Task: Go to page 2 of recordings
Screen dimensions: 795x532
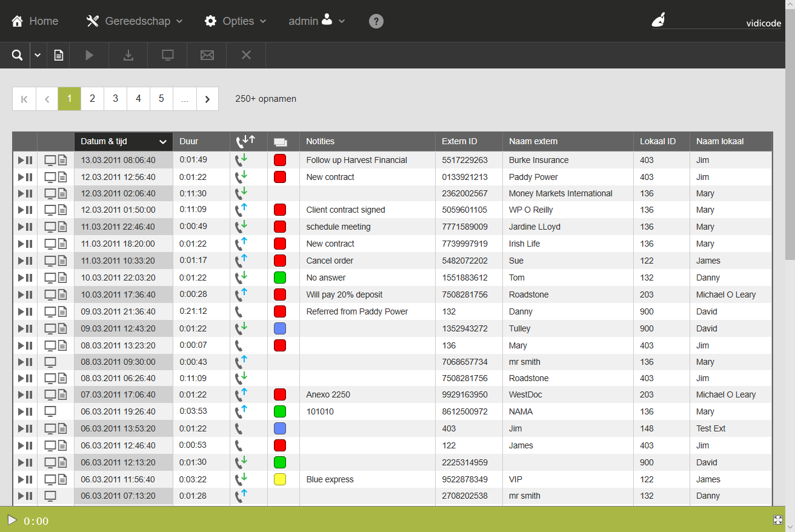Action: (92, 99)
